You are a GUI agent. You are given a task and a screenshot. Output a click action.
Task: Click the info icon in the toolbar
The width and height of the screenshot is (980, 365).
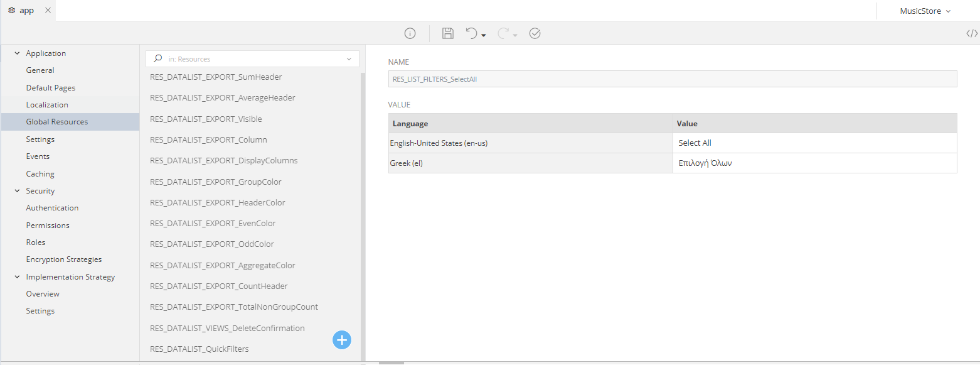(410, 34)
